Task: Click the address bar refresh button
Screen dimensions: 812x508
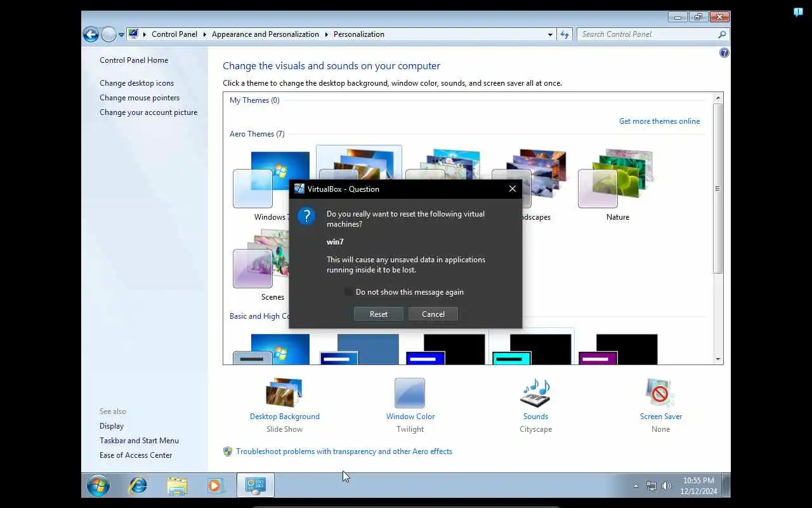Action: coord(565,35)
